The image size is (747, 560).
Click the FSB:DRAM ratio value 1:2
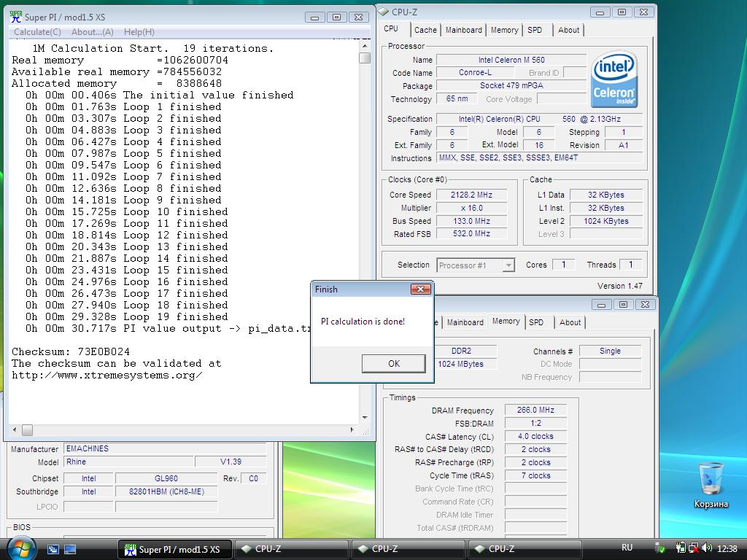535,424
